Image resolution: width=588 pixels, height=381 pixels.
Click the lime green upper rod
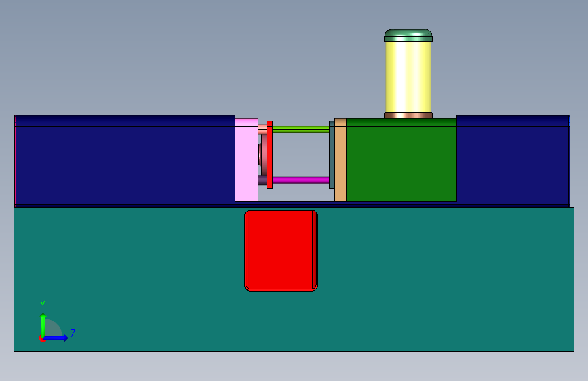pyautogui.click(x=300, y=129)
